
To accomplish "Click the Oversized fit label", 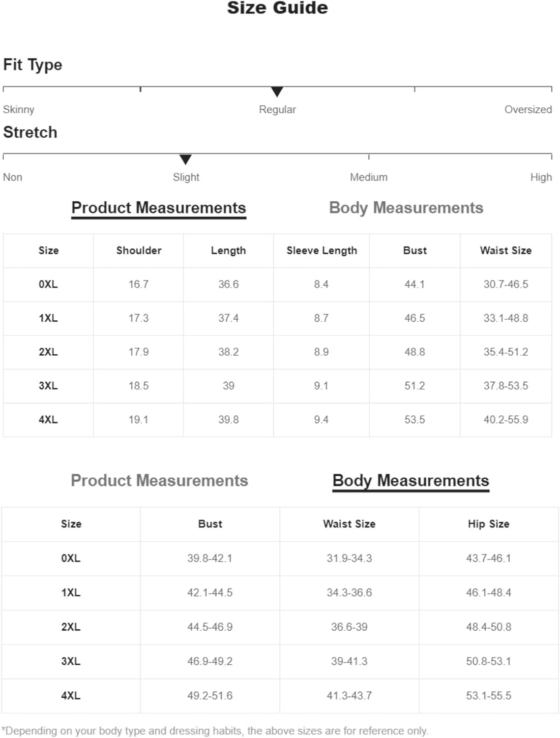I will (528, 109).
